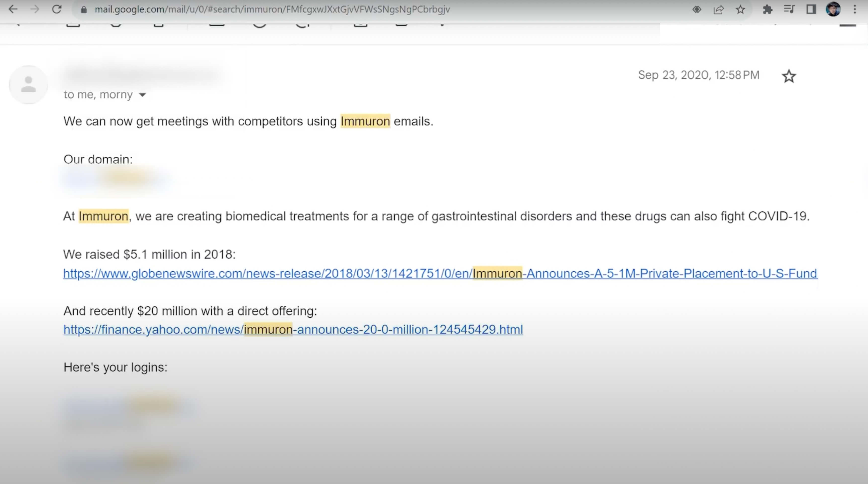This screenshot has width=868, height=484.
Task: Click the sender's profile avatar
Action: 28,85
